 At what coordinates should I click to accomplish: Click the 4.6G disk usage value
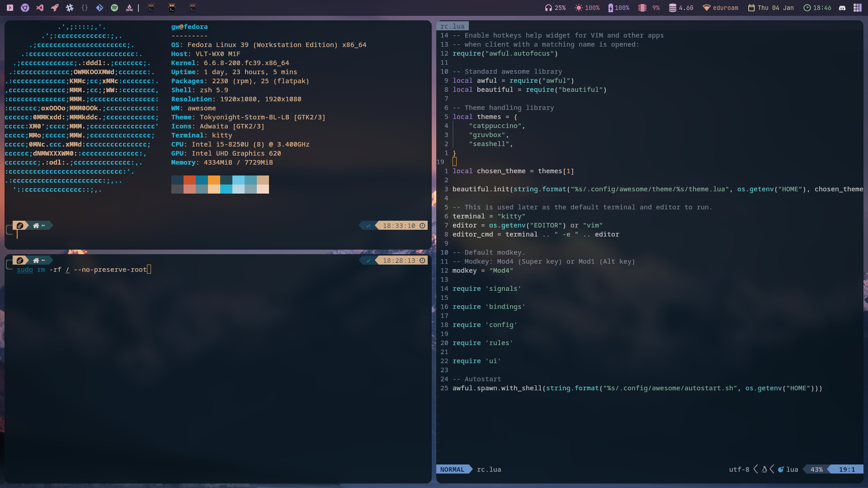pos(686,8)
